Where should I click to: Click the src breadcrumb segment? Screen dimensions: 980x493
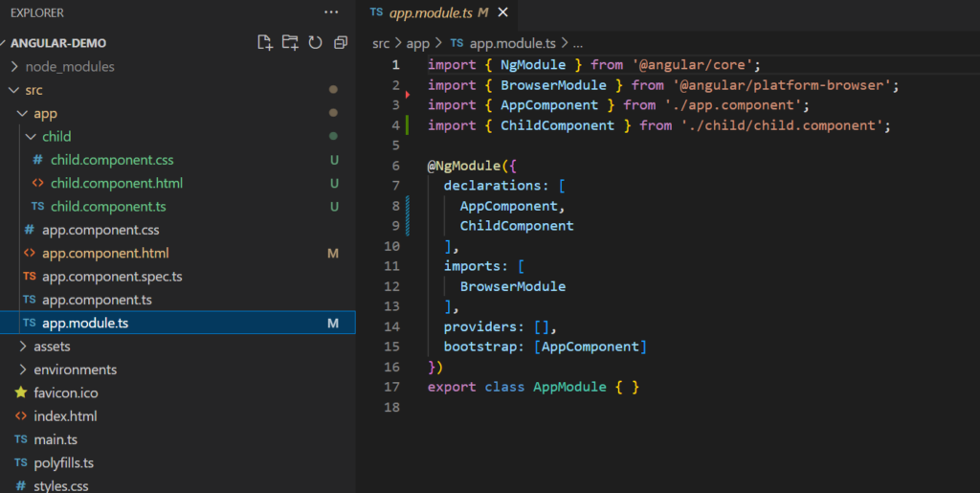pos(381,43)
